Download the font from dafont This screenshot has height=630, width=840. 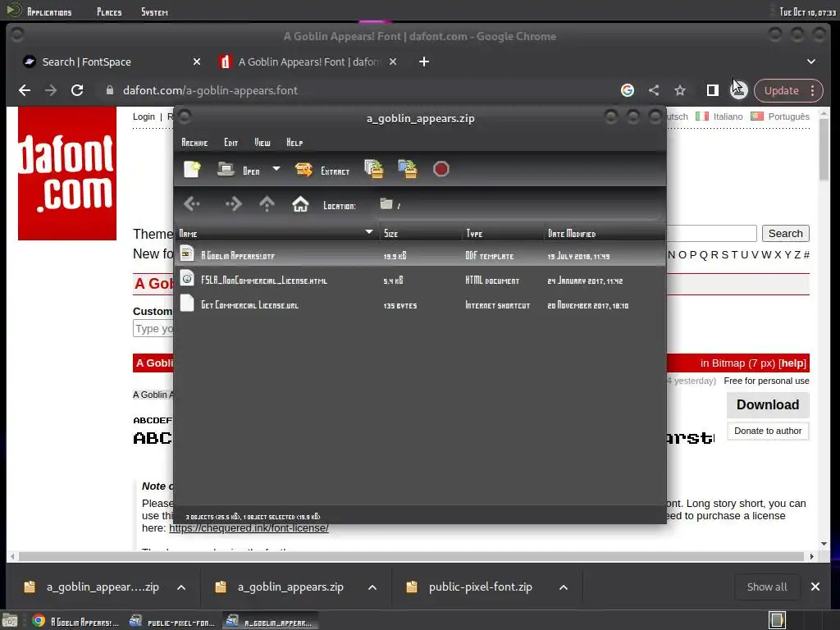[768, 404]
